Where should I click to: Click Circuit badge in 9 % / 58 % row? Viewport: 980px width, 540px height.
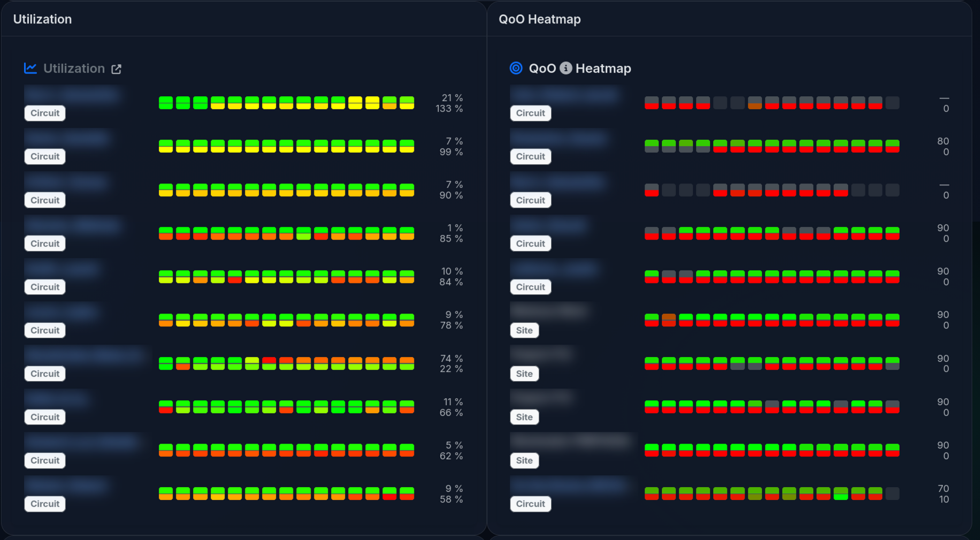point(45,504)
